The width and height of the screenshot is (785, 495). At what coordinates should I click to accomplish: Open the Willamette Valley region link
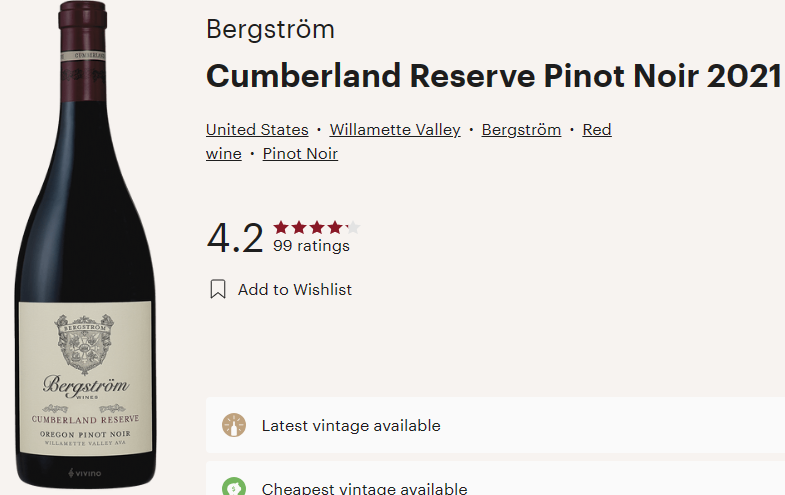pos(395,130)
